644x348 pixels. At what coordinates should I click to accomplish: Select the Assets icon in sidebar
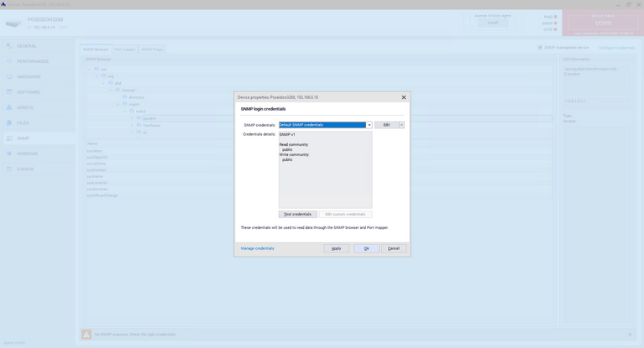pyautogui.click(x=9, y=107)
